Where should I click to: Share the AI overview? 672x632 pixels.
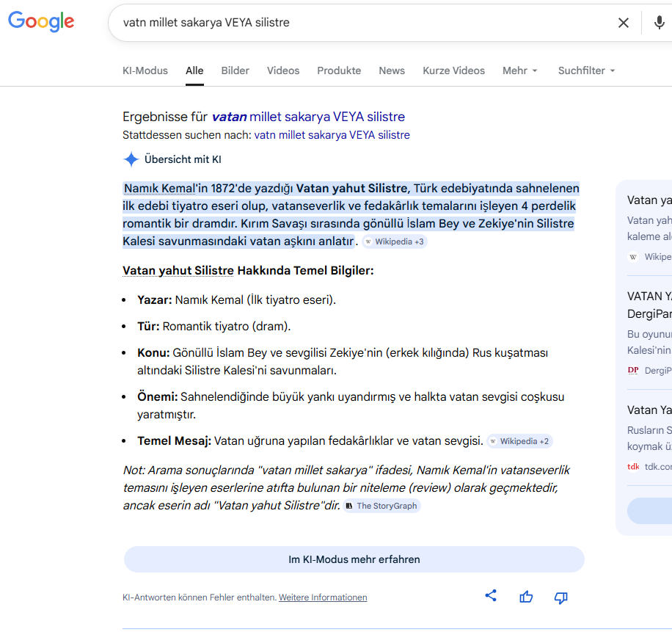pyautogui.click(x=491, y=596)
